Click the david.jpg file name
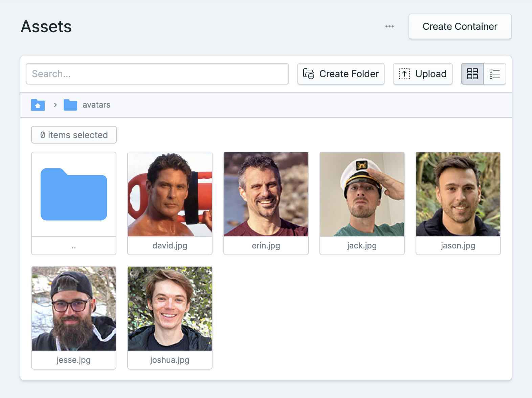Screen dimensions: 532x398 pos(170,246)
